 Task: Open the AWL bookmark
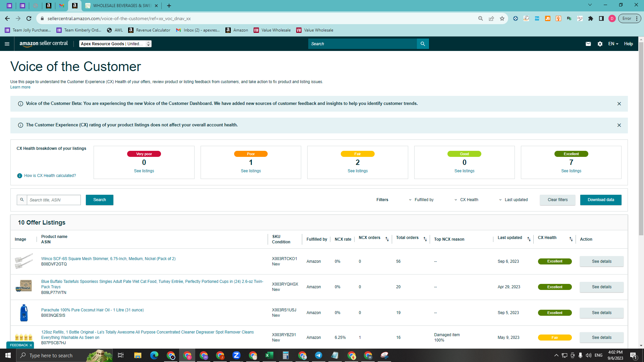(115, 30)
